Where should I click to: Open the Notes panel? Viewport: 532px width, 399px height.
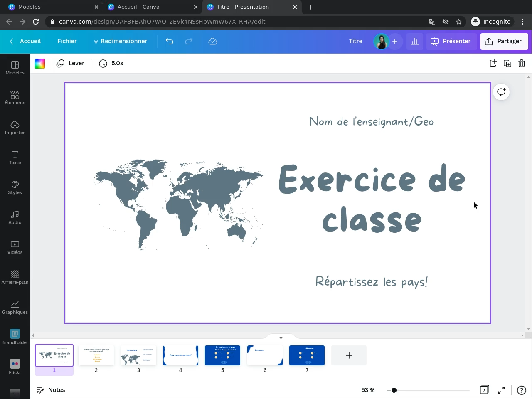(x=51, y=390)
